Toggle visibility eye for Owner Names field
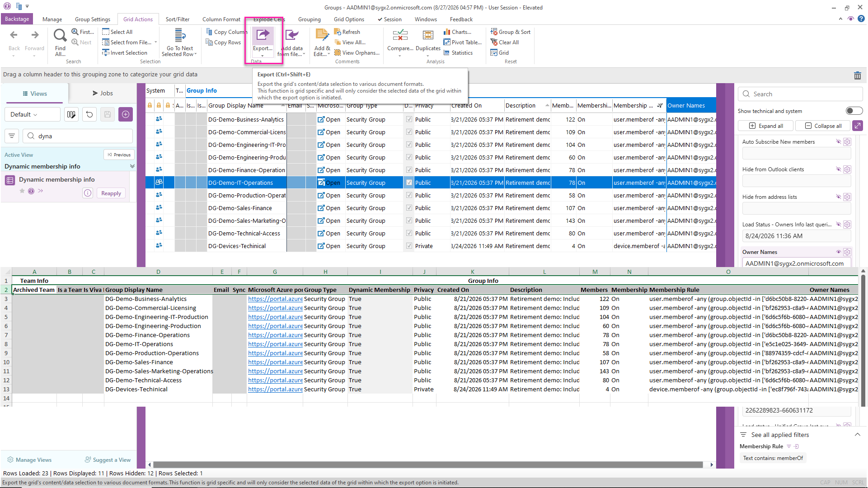The width and height of the screenshot is (868, 488). tap(839, 252)
